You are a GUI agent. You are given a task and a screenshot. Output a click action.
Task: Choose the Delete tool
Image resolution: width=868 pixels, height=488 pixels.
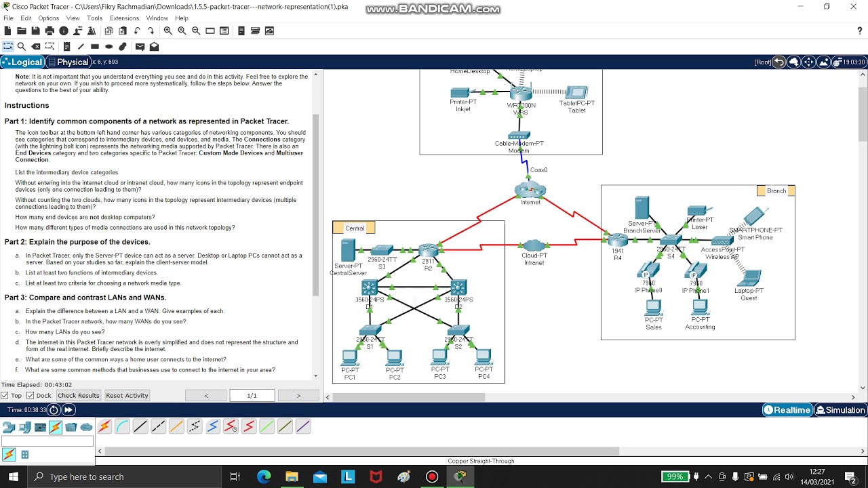36,47
